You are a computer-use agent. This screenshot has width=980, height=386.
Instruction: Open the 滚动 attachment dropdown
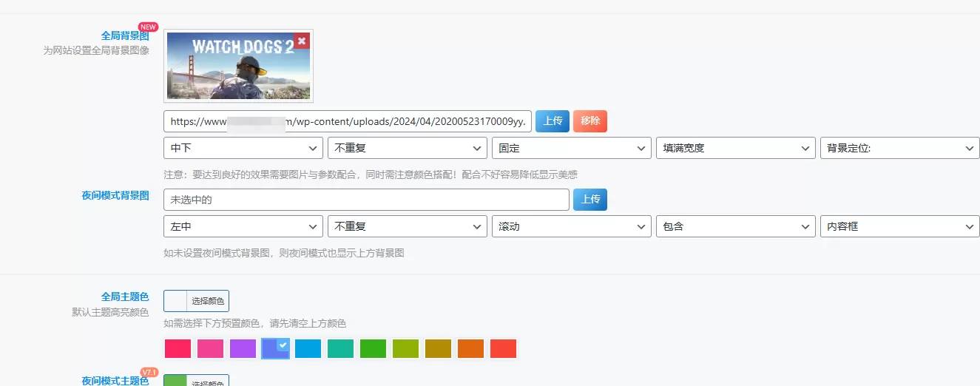coord(572,226)
